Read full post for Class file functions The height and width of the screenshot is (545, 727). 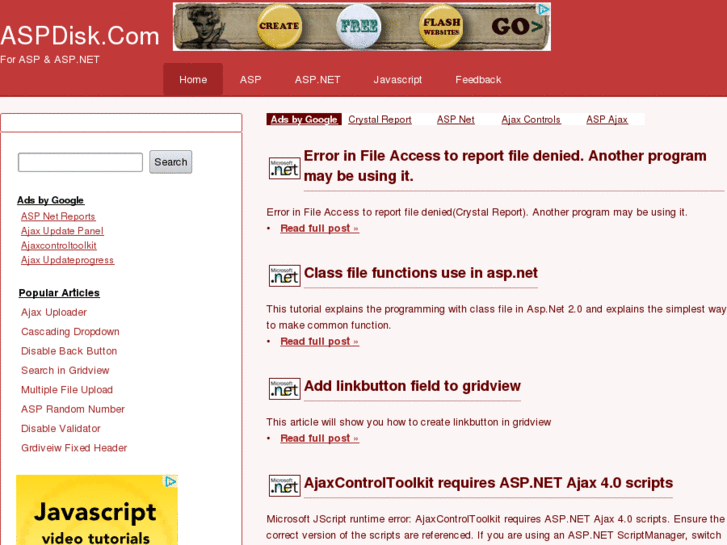(319, 342)
